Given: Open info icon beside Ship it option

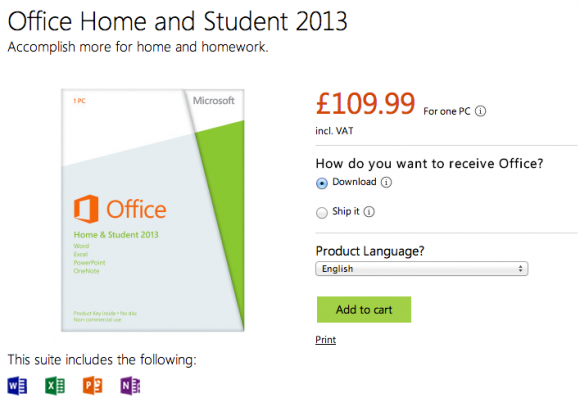Looking at the screenshot, I should 369,212.
